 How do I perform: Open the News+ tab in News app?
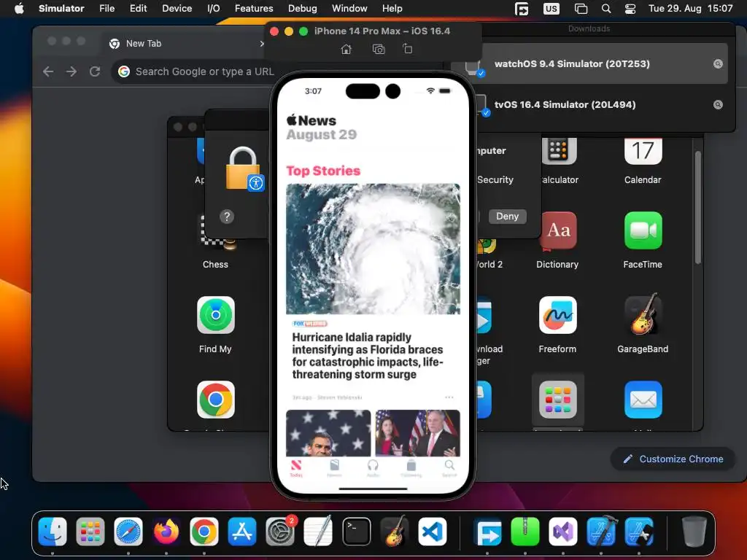(x=334, y=467)
